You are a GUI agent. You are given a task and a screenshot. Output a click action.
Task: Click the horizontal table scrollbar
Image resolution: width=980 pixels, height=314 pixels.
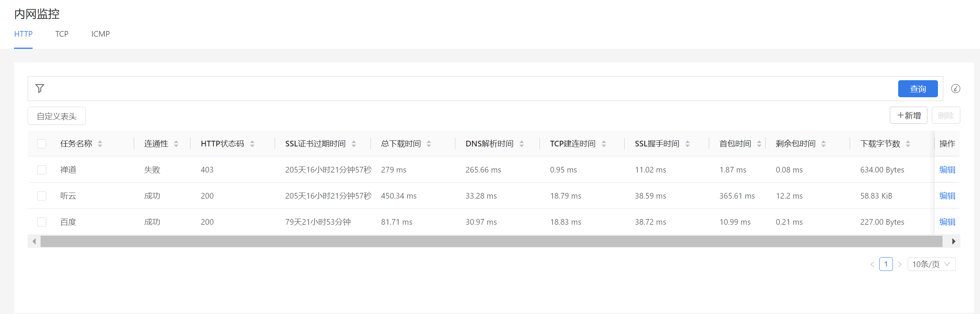[x=491, y=241]
